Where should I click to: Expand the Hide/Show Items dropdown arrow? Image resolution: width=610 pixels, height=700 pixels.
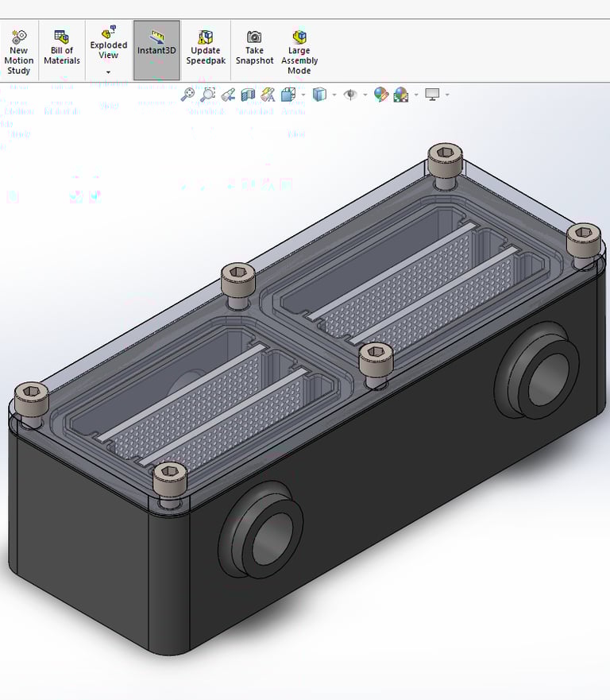365,95
